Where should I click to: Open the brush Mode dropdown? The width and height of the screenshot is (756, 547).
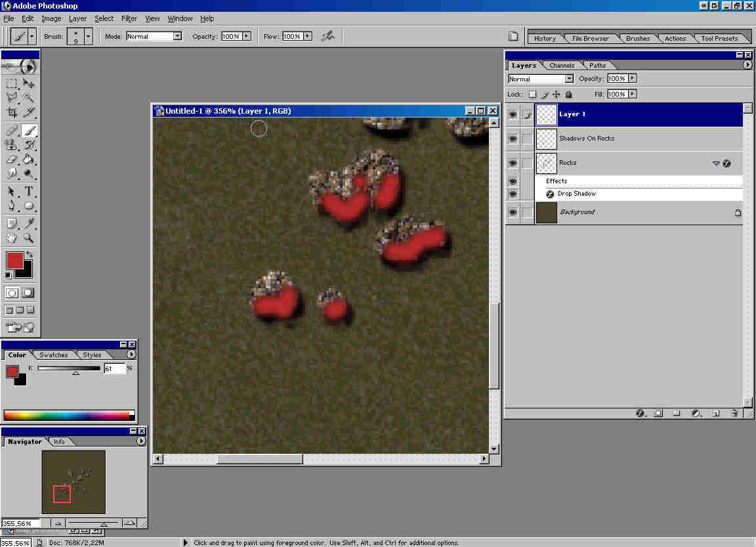coord(177,36)
